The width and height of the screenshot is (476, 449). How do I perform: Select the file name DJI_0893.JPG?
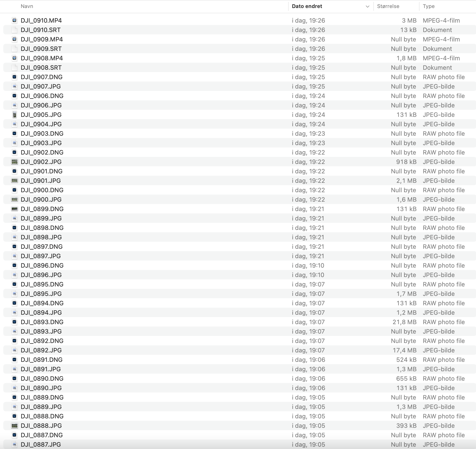[x=41, y=332]
